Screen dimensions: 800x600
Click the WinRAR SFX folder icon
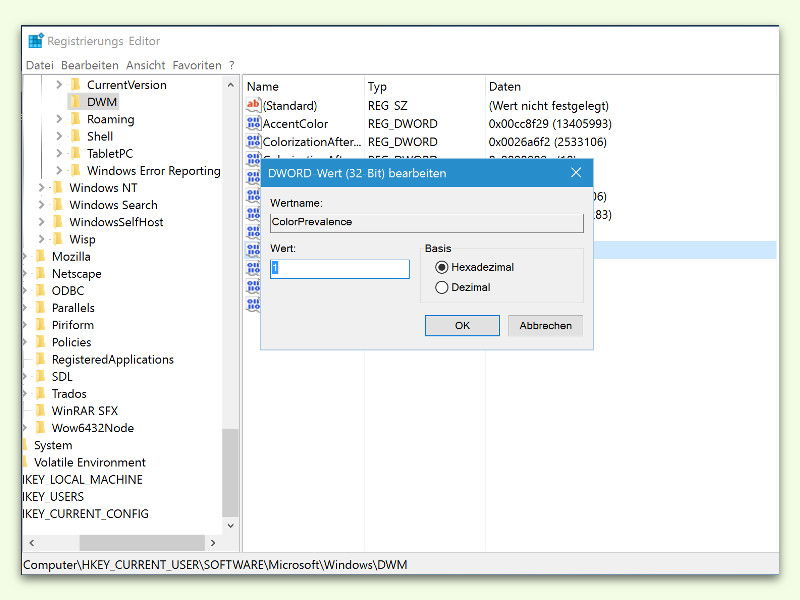tap(41, 410)
